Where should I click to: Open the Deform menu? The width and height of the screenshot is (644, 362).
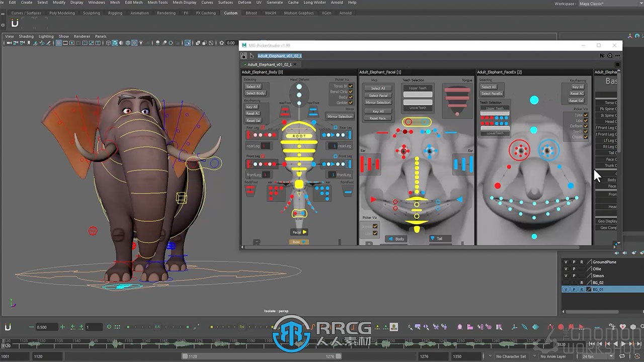tap(245, 3)
